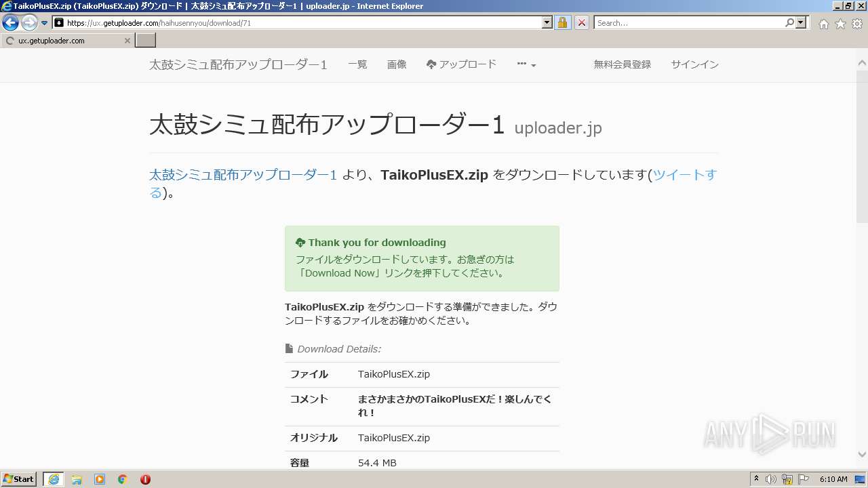The image size is (868, 488).
Task: Open the search provider dropdown
Action: tap(802, 23)
